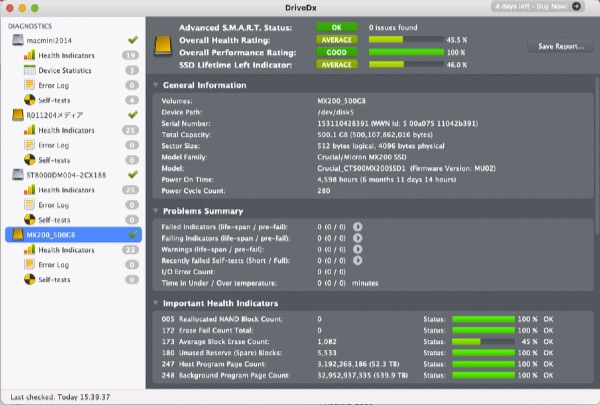600x405 pixels.
Task: Click Health Indicators icon under ST8000DM004-2CX188
Action: coord(29,190)
